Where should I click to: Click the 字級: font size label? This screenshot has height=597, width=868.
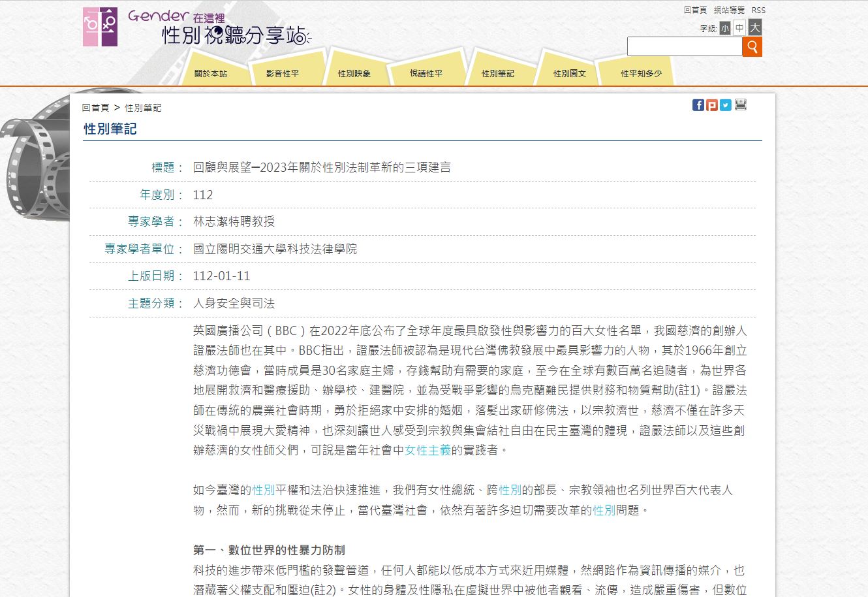[708, 29]
